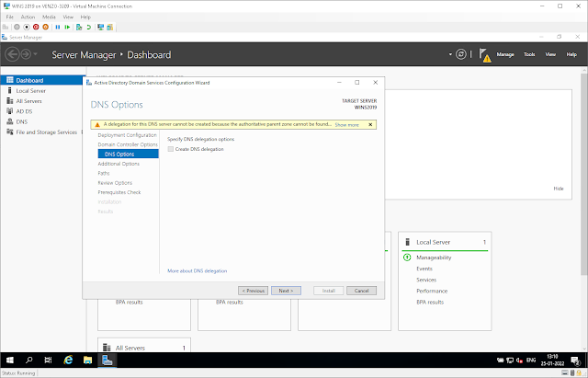Pause the virtual machine
Image resolution: width=588 pixels, height=378 pixels.
click(x=58, y=27)
